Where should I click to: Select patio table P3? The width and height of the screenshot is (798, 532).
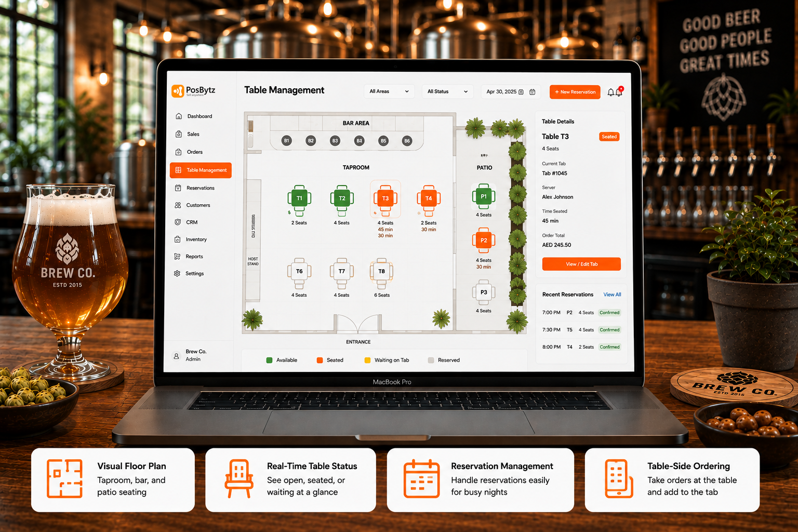[x=484, y=292]
